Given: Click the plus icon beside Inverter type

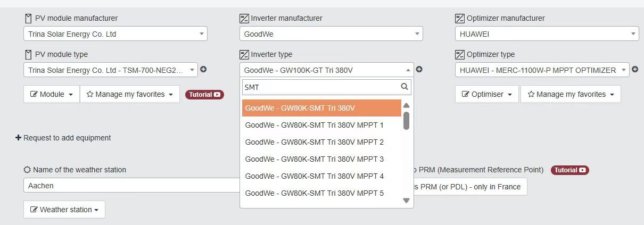Looking at the screenshot, I should 419,70.
